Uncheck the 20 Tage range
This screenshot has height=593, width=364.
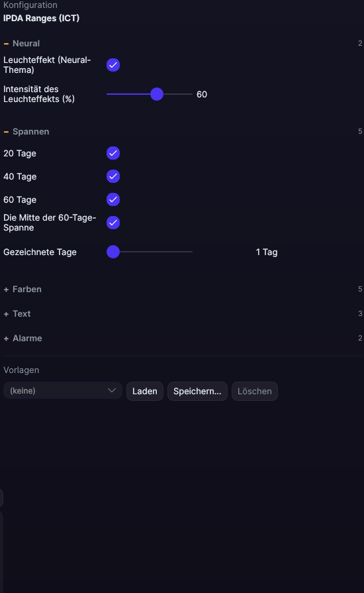[x=113, y=153]
